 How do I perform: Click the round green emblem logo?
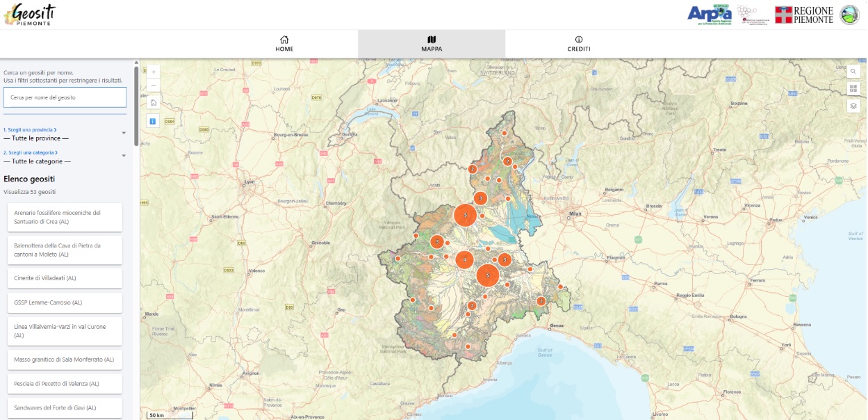[x=850, y=15]
